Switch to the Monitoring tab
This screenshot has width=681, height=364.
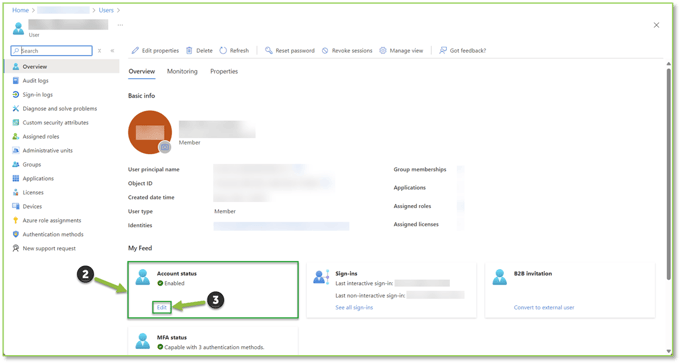182,71
